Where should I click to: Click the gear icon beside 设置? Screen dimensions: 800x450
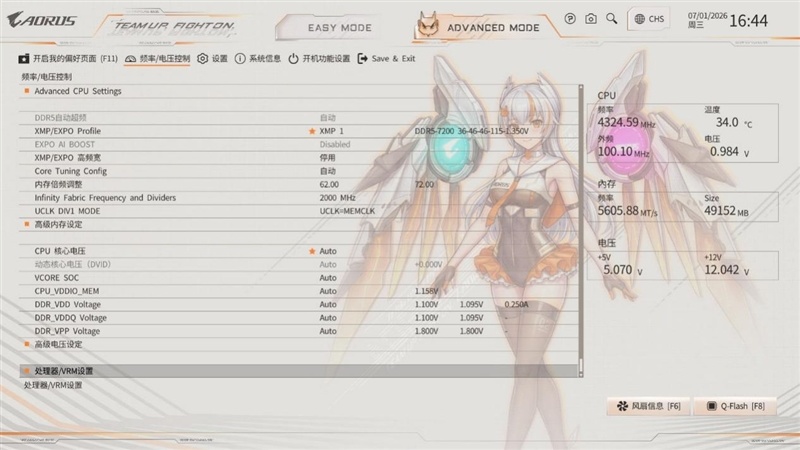click(x=203, y=59)
